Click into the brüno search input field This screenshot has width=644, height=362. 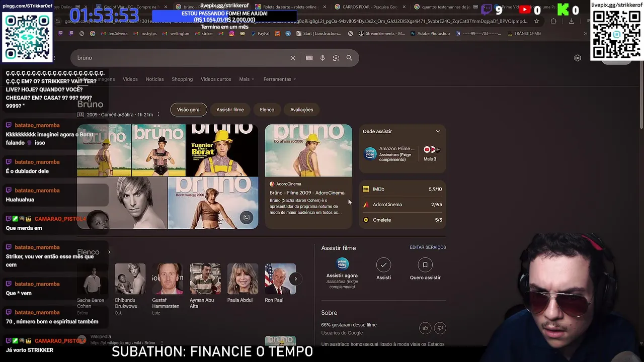click(x=181, y=58)
